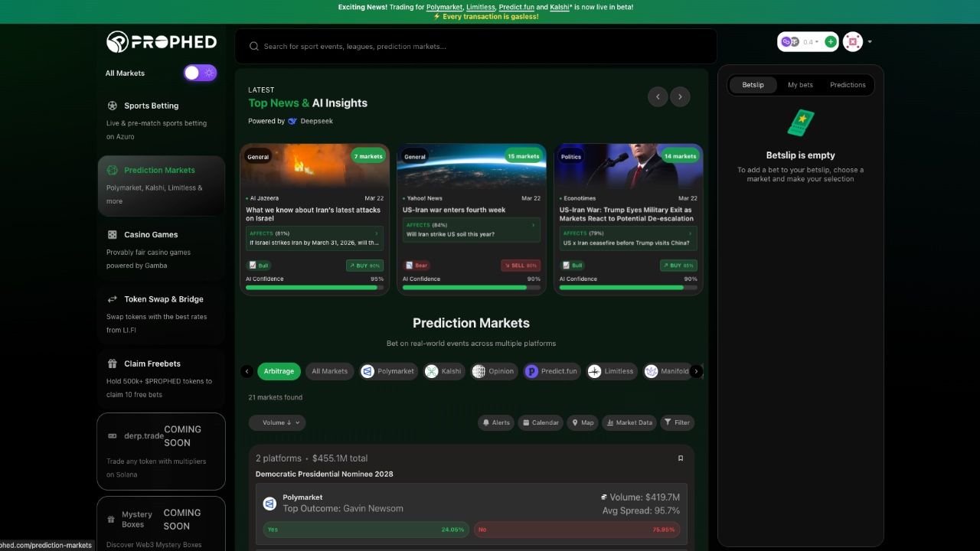Viewport: 980px width, 551px height.
Task: Expand AFFECTS (81%) arrow on Iran attacks card
Action: (377, 233)
